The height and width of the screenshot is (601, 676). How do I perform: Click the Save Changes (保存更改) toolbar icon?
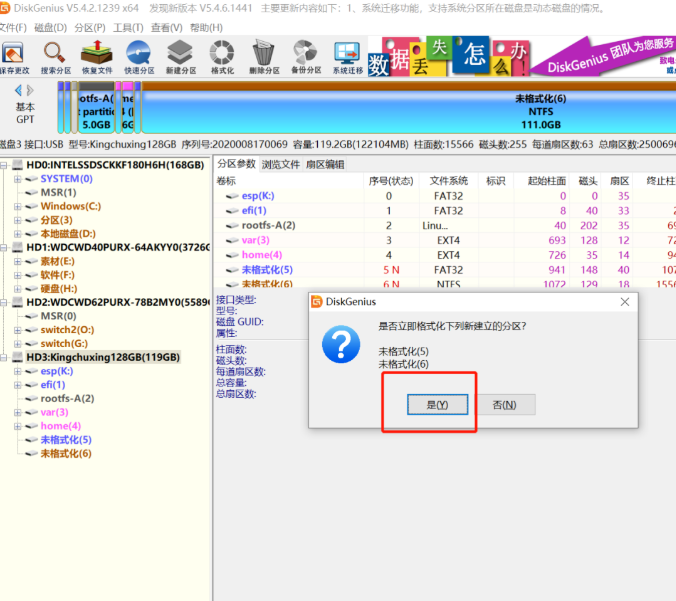[14, 57]
